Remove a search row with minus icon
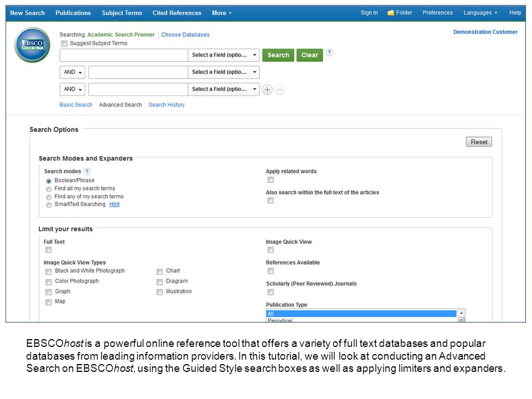532x399 pixels. tap(280, 90)
